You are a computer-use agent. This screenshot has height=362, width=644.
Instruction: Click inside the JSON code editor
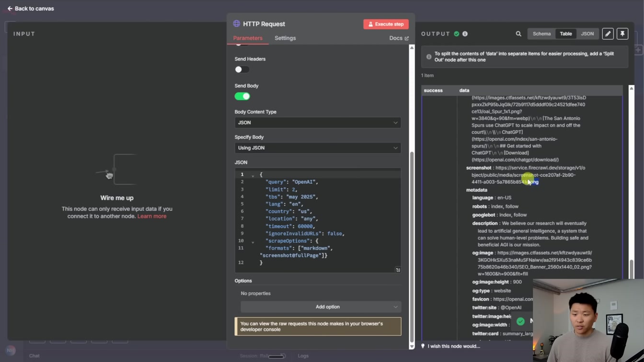[x=318, y=220]
